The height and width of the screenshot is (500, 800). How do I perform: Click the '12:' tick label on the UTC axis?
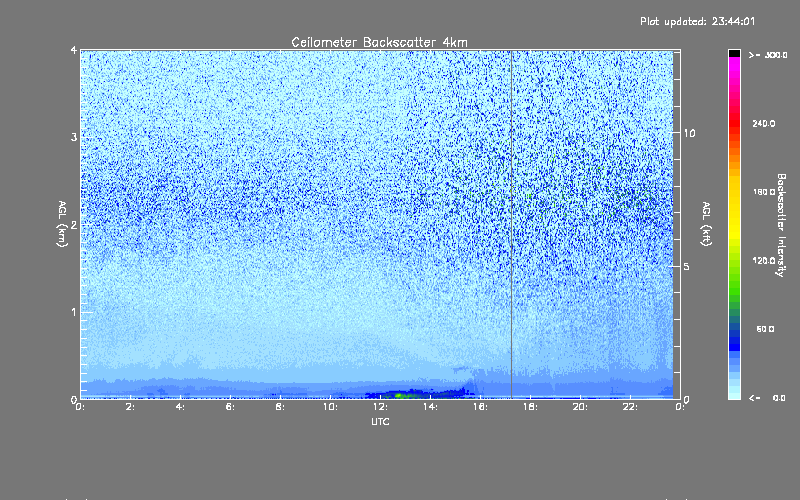pyautogui.click(x=380, y=407)
